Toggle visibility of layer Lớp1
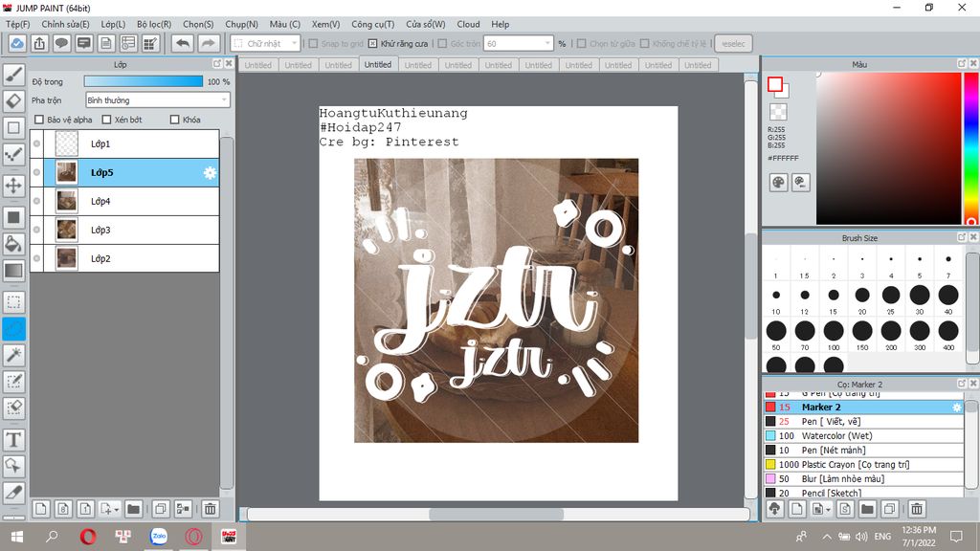The width and height of the screenshot is (980, 551). 37,143
